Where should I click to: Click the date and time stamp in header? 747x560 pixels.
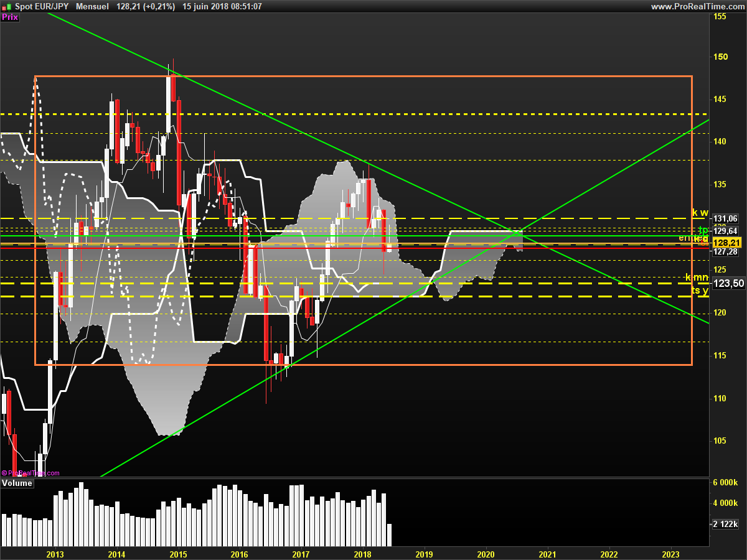223,6
